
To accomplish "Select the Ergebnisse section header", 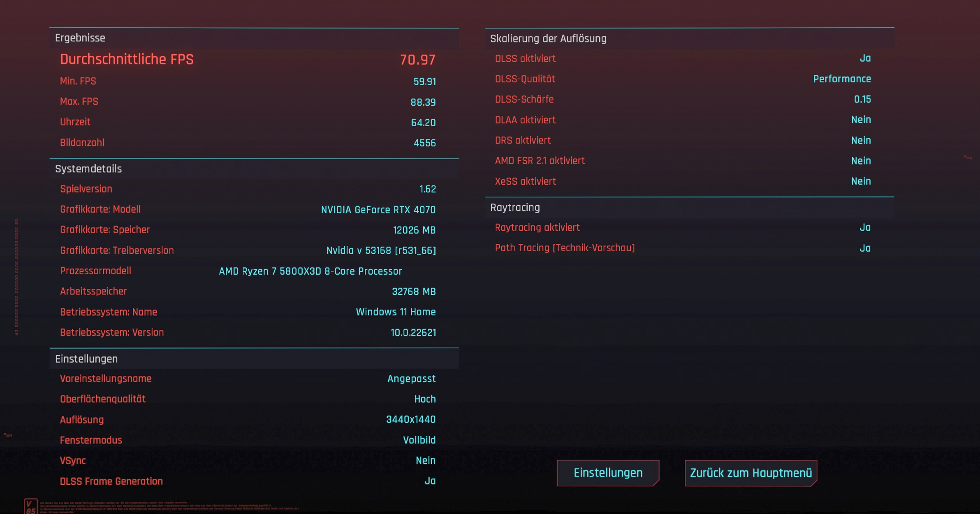I will point(80,38).
